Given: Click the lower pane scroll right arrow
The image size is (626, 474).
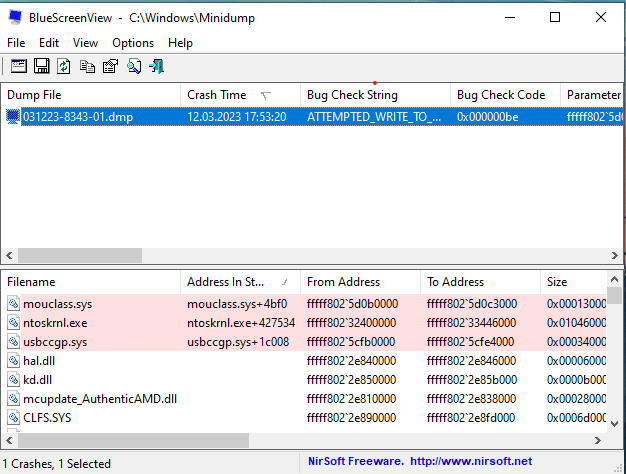Looking at the screenshot, I should [x=598, y=440].
